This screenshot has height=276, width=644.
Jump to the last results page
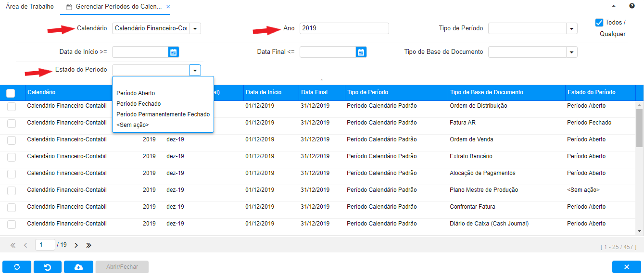tap(88, 245)
